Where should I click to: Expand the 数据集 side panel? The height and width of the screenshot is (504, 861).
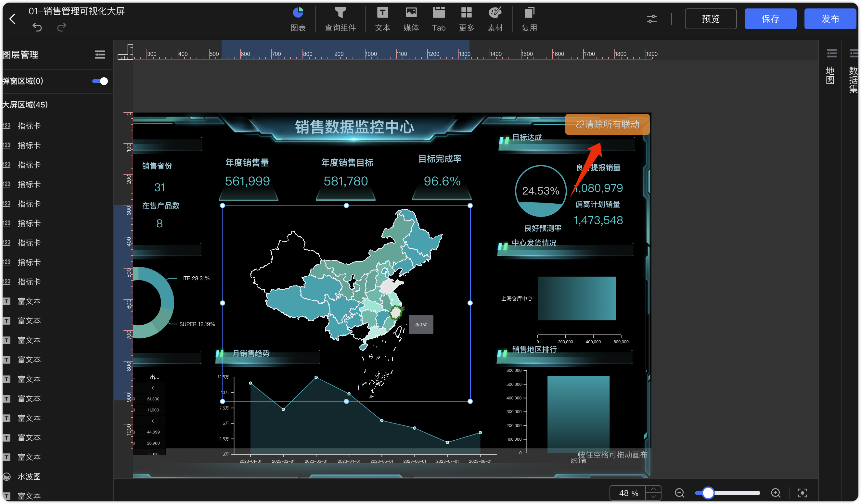coord(853,71)
